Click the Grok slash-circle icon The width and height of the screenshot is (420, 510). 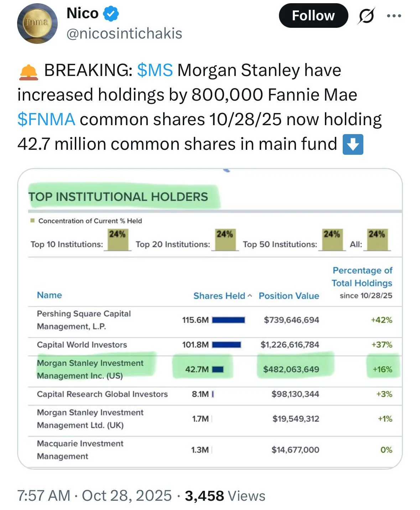[x=366, y=16]
